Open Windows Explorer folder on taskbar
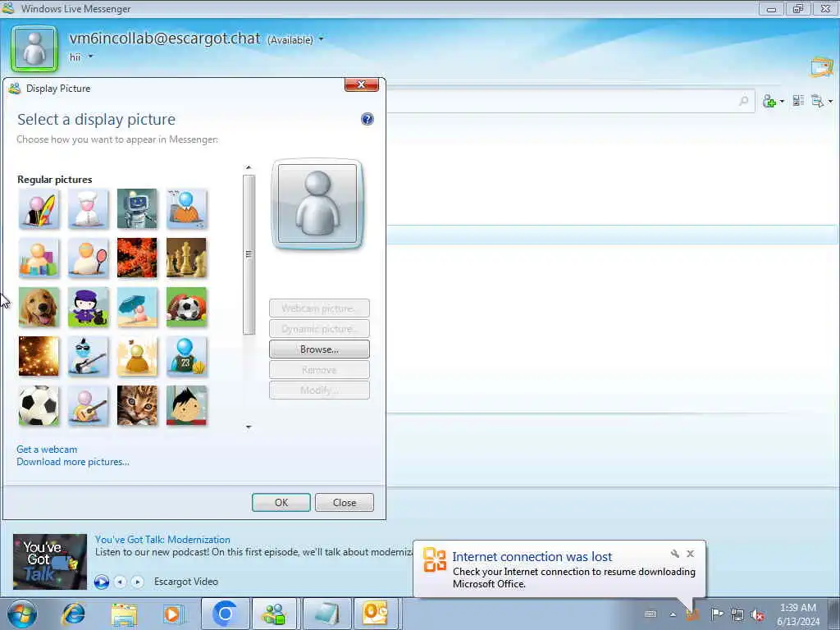This screenshot has height=630, width=840. tap(125, 614)
